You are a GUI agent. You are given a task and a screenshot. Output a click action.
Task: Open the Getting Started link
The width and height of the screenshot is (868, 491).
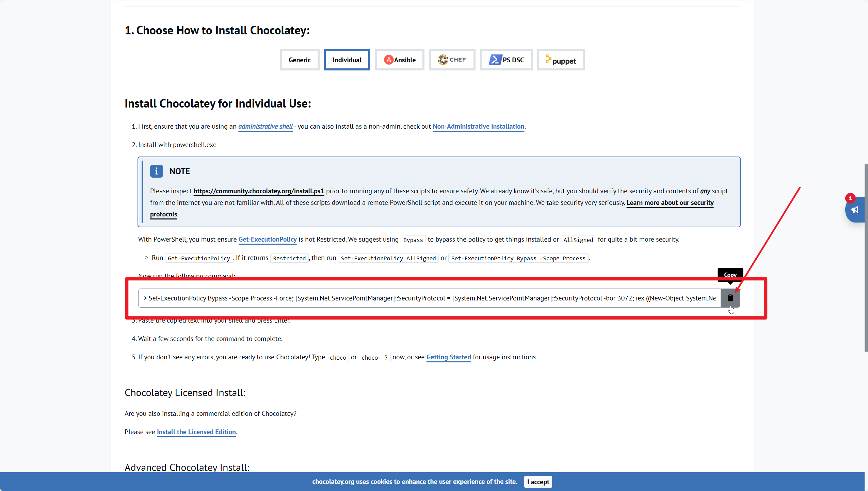click(448, 357)
